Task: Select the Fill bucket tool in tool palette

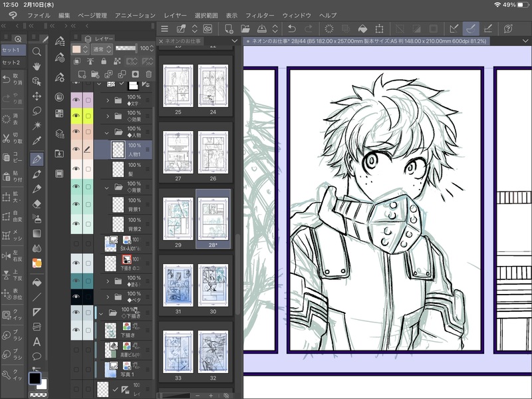Action: click(37, 282)
